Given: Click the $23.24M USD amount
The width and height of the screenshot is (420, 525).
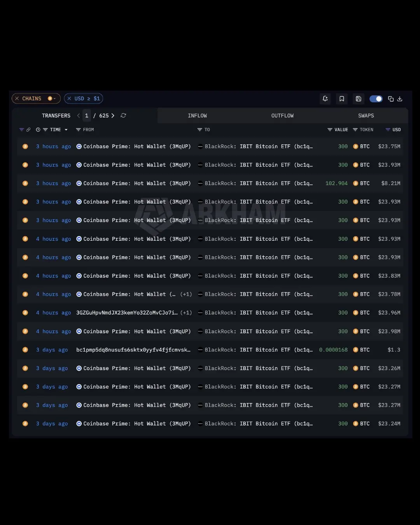Looking at the screenshot, I should (x=389, y=423).
